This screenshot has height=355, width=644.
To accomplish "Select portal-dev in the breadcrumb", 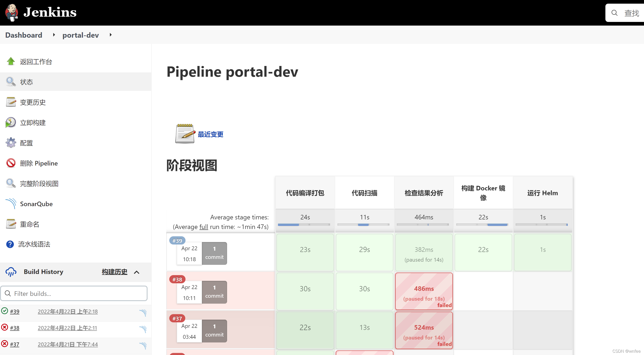I will (80, 35).
